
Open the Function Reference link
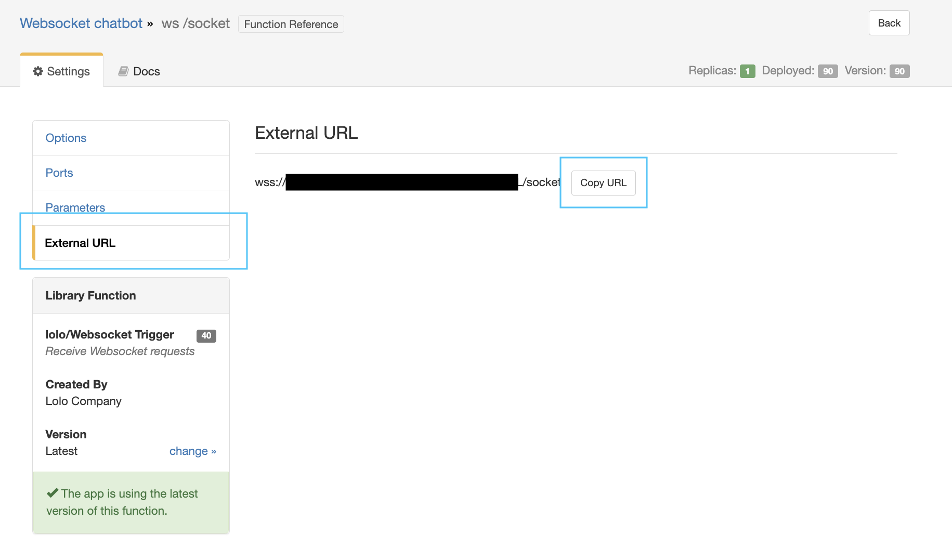tap(291, 24)
